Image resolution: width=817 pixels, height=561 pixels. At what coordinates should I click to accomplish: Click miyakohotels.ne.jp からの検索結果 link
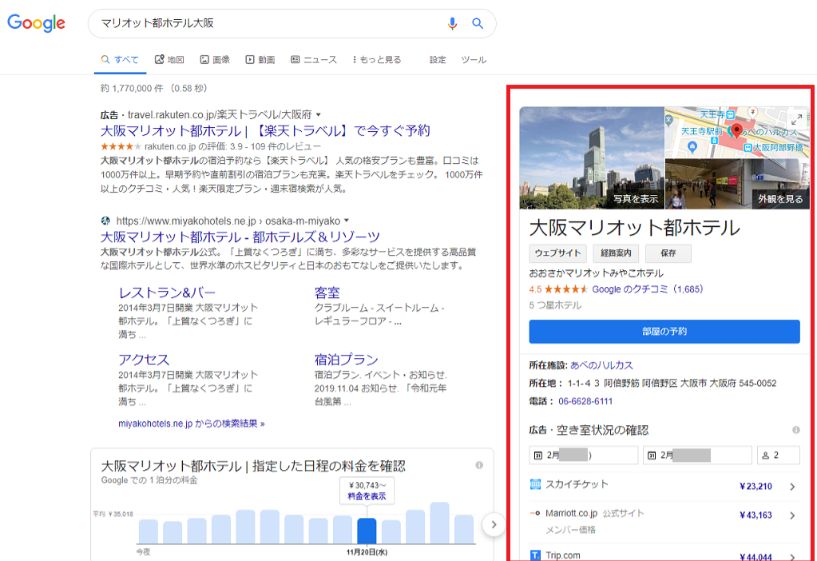(x=191, y=423)
